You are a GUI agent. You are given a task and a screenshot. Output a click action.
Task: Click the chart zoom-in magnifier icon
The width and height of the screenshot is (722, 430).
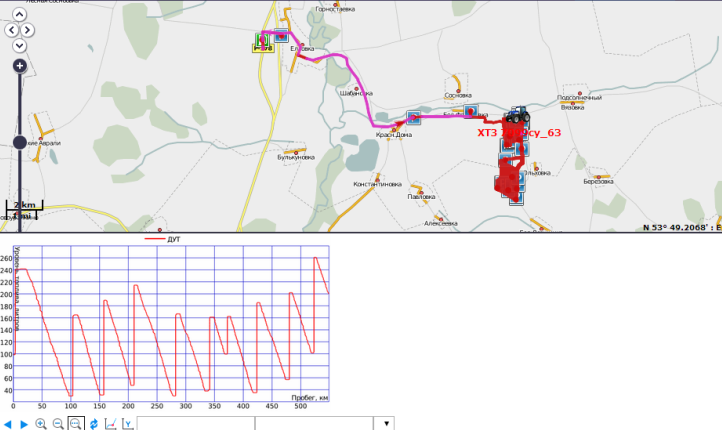click(41, 424)
